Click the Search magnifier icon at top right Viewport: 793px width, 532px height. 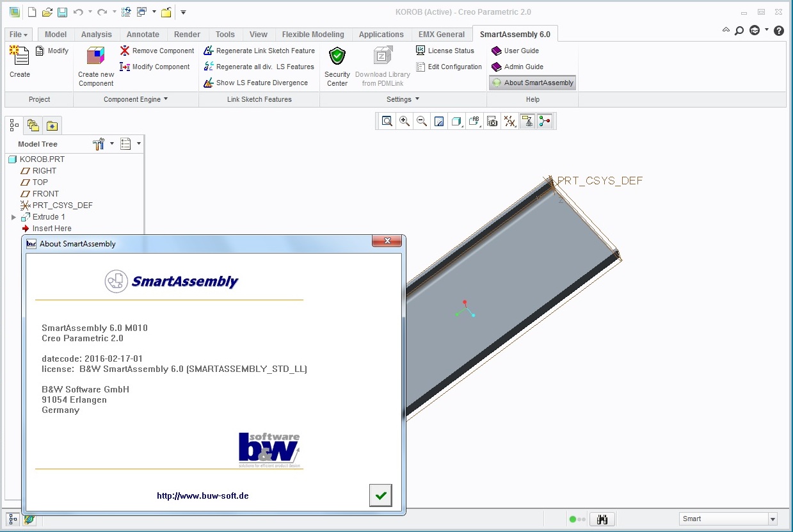(739, 30)
